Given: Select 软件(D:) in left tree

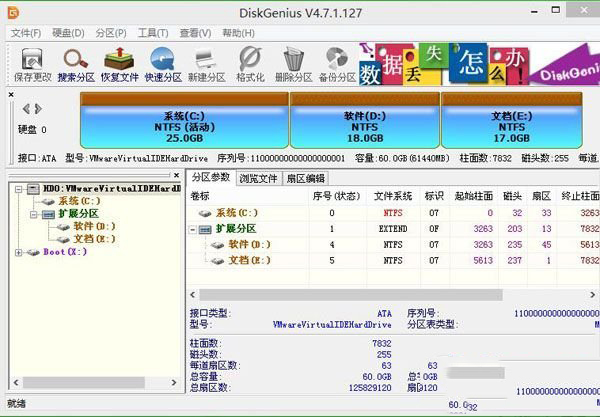Looking at the screenshot, I should (x=94, y=226).
